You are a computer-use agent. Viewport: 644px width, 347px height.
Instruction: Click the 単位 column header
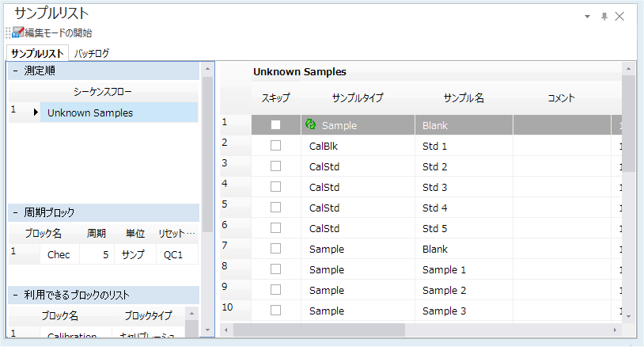pos(135,234)
